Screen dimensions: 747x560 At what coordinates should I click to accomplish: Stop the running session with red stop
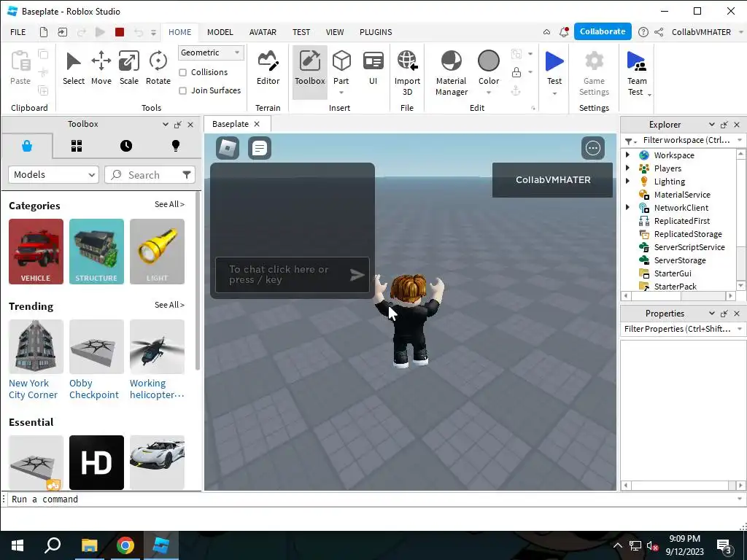(120, 32)
